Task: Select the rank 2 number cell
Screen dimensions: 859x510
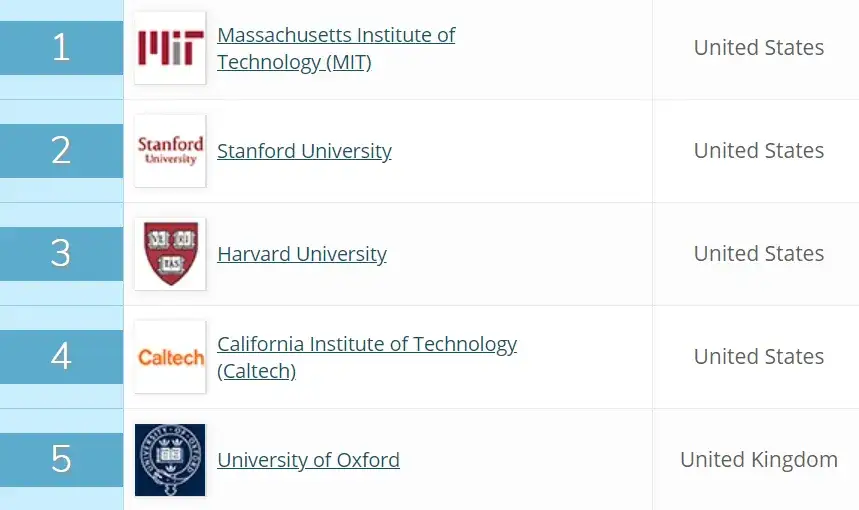Action: pos(61,151)
